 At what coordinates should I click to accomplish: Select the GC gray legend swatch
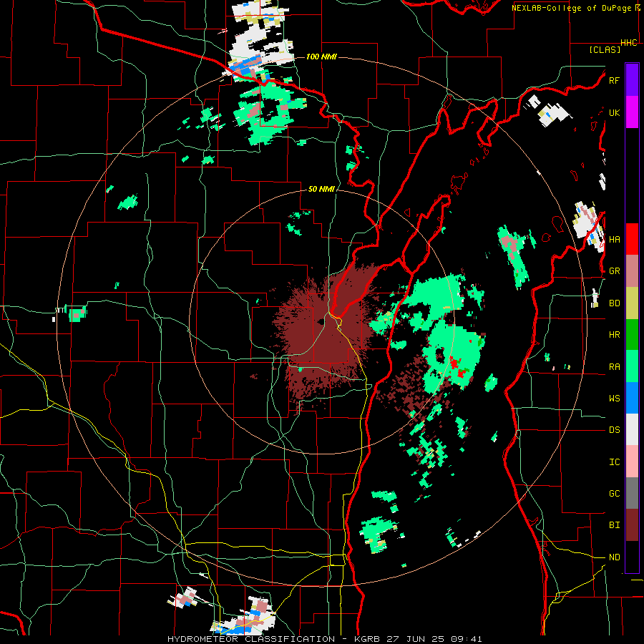[x=632, y=493]
